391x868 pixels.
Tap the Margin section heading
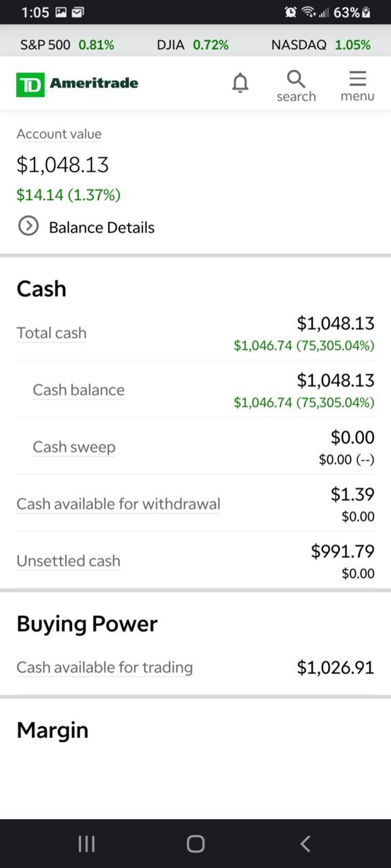tap(52, 730)
